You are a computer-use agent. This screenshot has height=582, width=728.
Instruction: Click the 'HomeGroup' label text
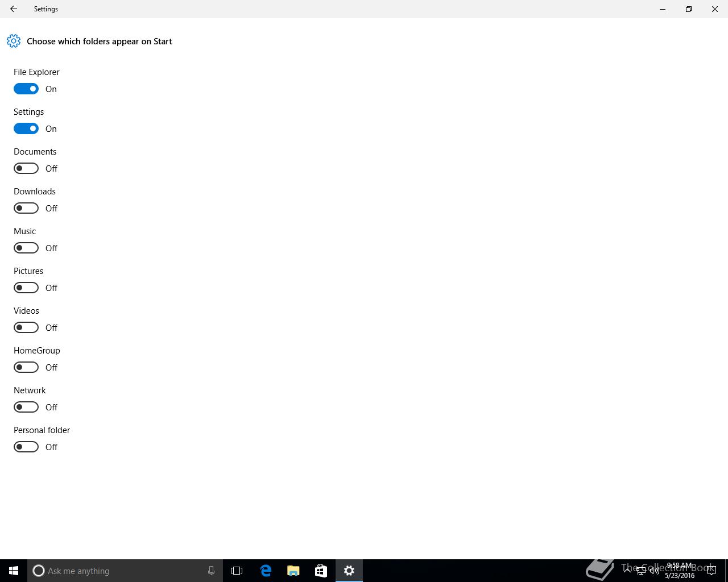[x=37, y=351]
